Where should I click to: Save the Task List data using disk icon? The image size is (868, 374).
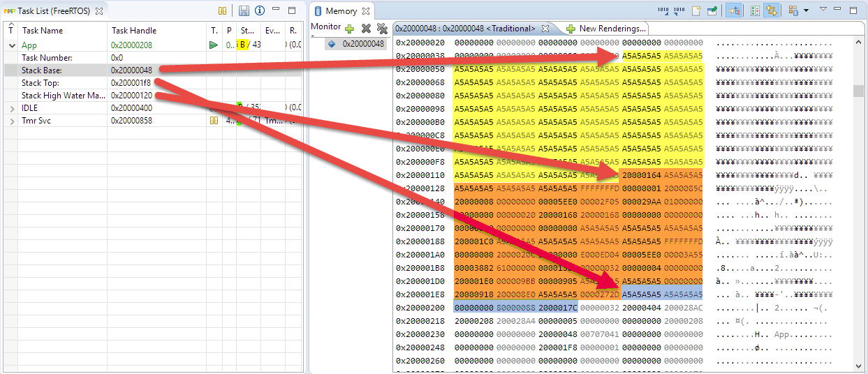pos(244,11)
